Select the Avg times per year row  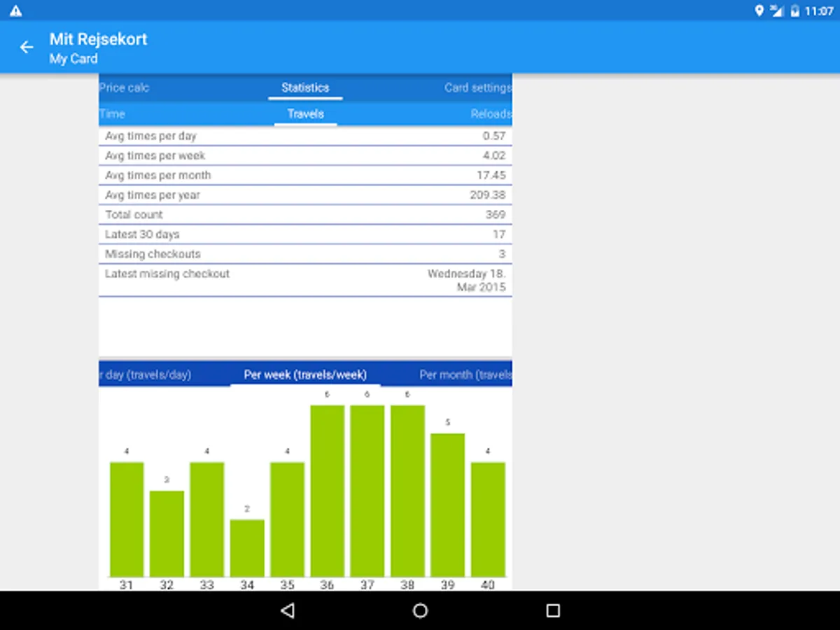tap(305, 195)
